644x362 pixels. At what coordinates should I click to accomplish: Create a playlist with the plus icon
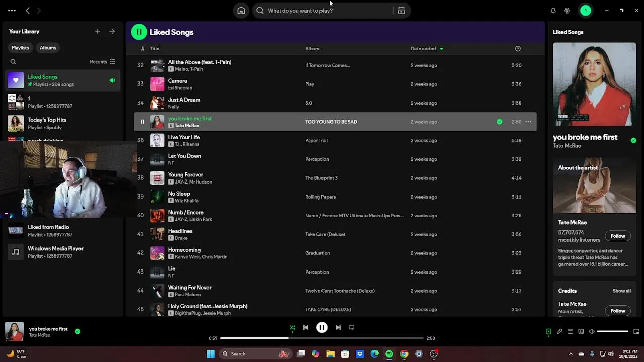click(x=98, y=31)
